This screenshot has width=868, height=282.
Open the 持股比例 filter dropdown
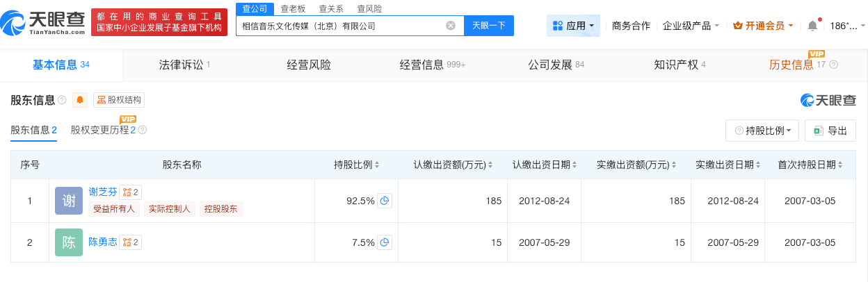tap(762, 131)
